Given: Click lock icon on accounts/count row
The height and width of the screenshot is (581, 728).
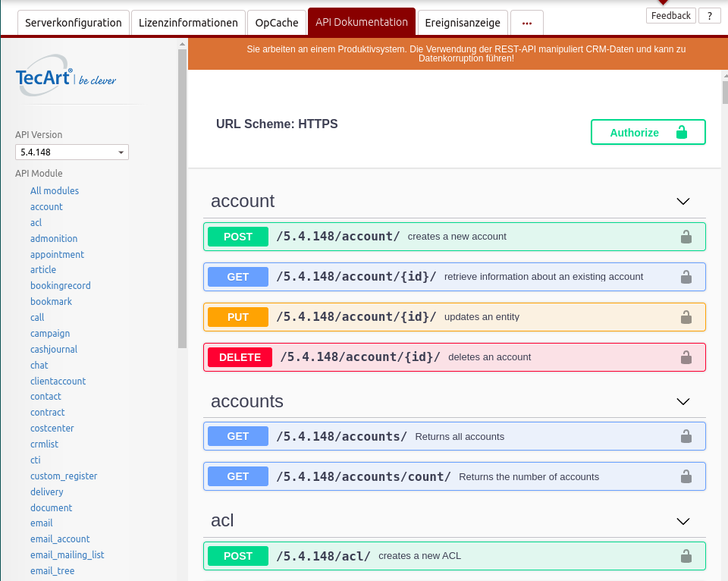Looking at the screenshot, I should 686,476.
